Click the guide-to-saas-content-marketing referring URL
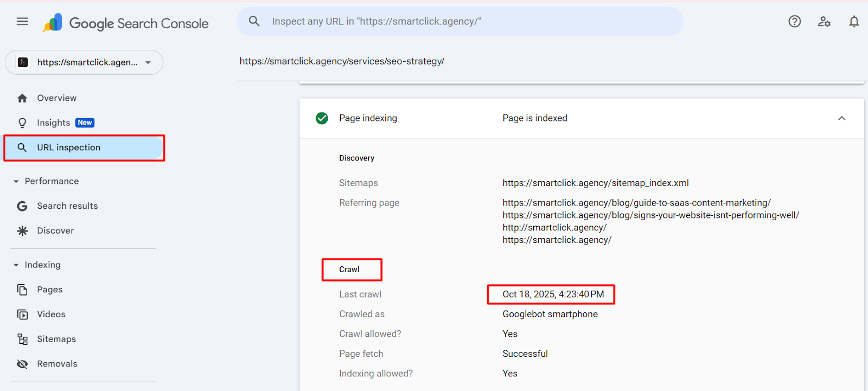The width and height of the screenshot is (868, 391). pyautogui.click(x=636, y=203)
